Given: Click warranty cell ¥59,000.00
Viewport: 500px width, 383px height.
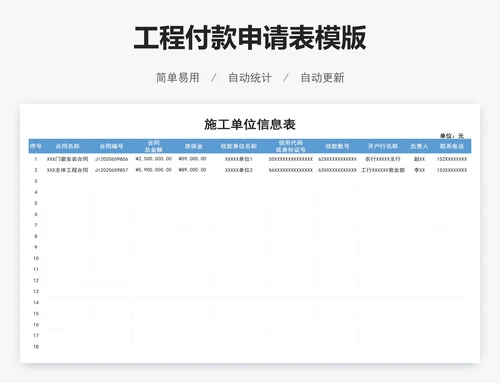Looking at the screenshot, I should click(x=193, y=159).
